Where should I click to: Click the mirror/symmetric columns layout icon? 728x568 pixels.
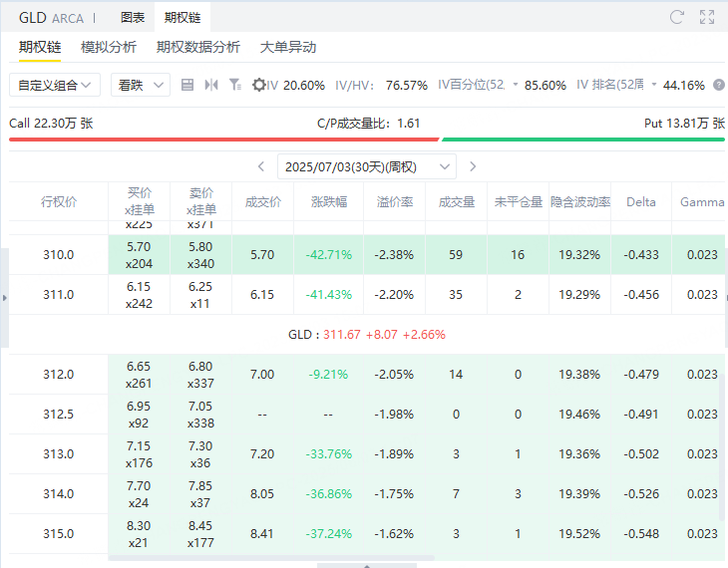click(211, 85)
